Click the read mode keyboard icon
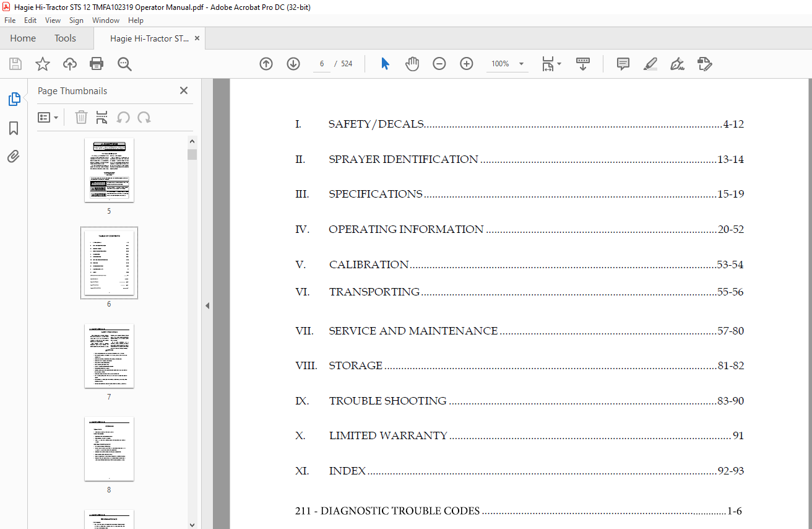 tap(583, 64)
